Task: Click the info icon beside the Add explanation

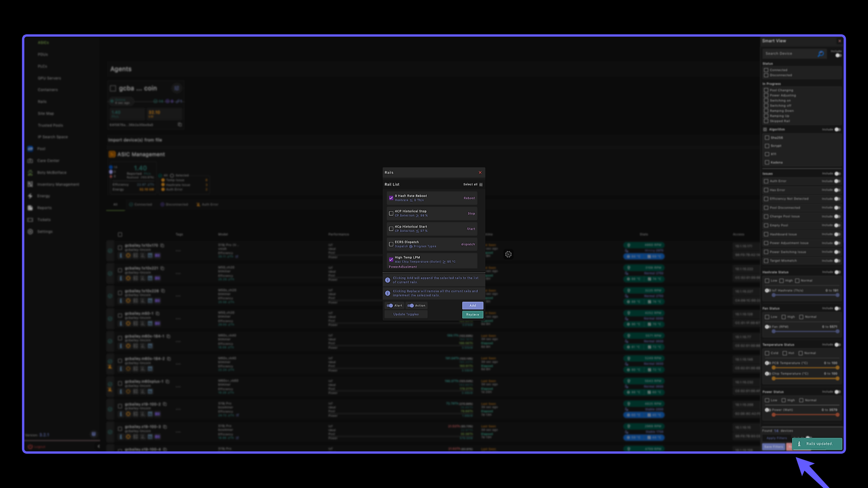Action: (x=387, y=280)
